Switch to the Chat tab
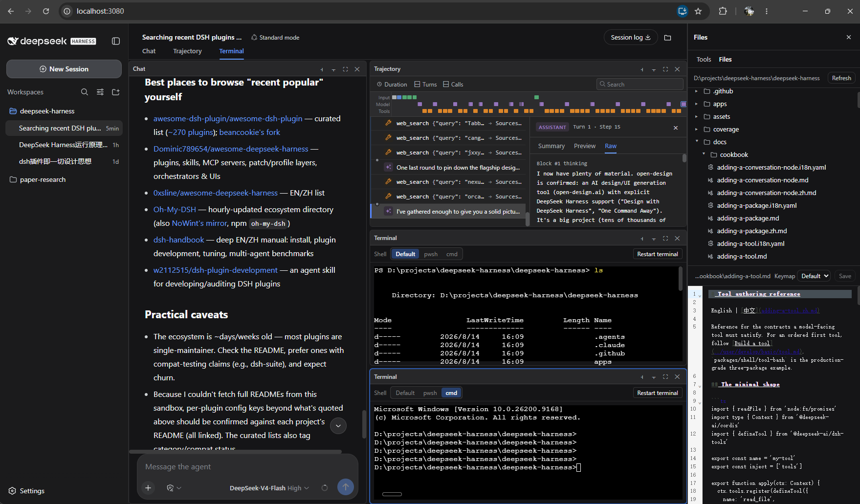Viewport: 860px width, 504px height. [x=149, y=51]
